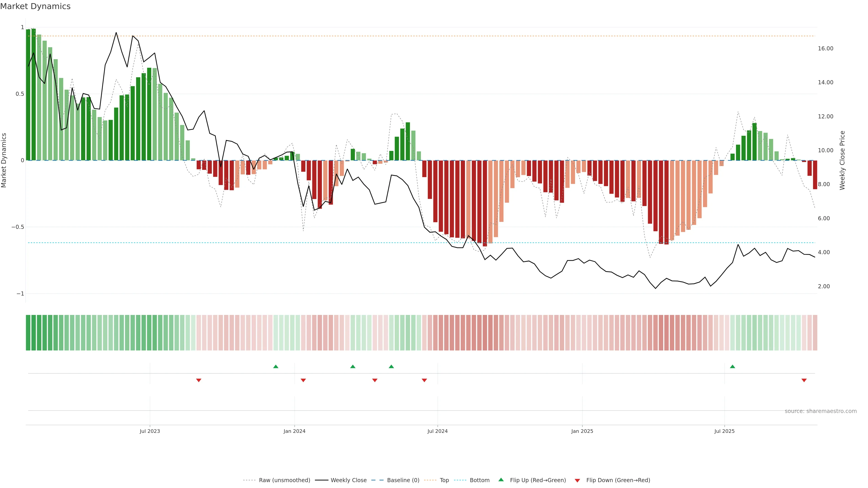Click the green flip-up marker near July 2025
868x488 pixels.
pyautogui.click(x=732, y=366)
